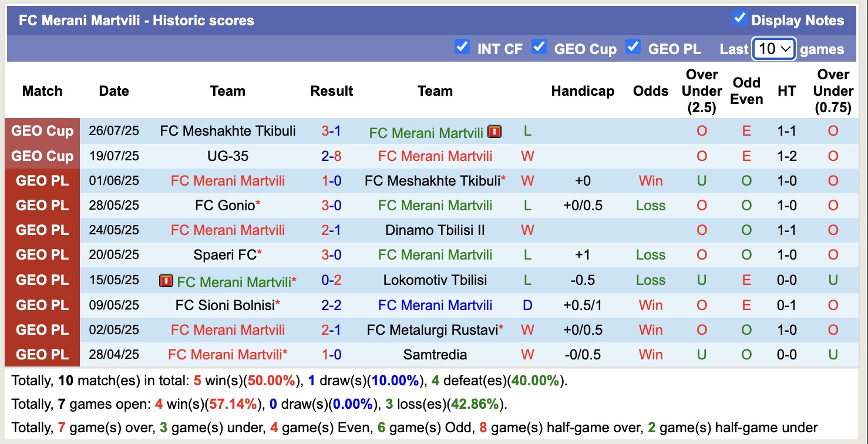Click the Samtredia team name

tap(435, 354)
